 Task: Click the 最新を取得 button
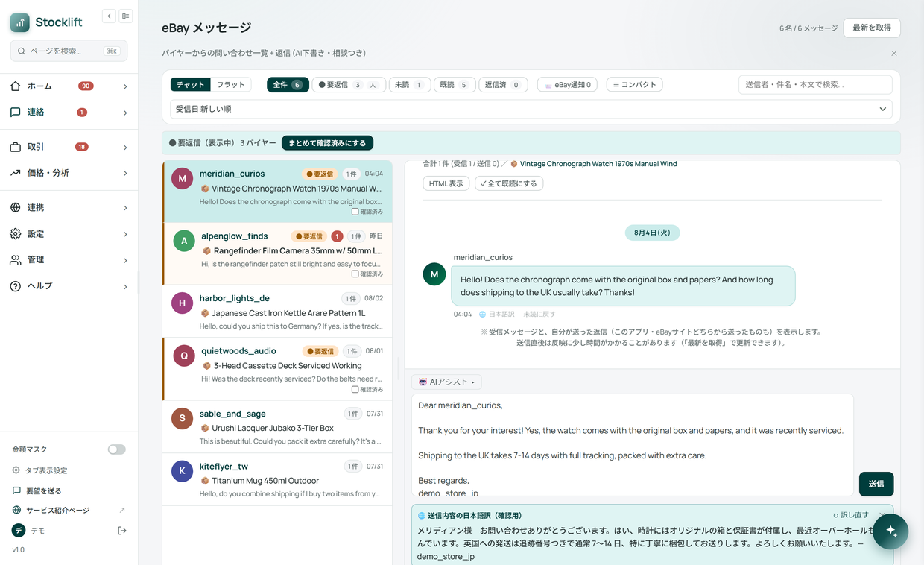click(x=872, y=28)
